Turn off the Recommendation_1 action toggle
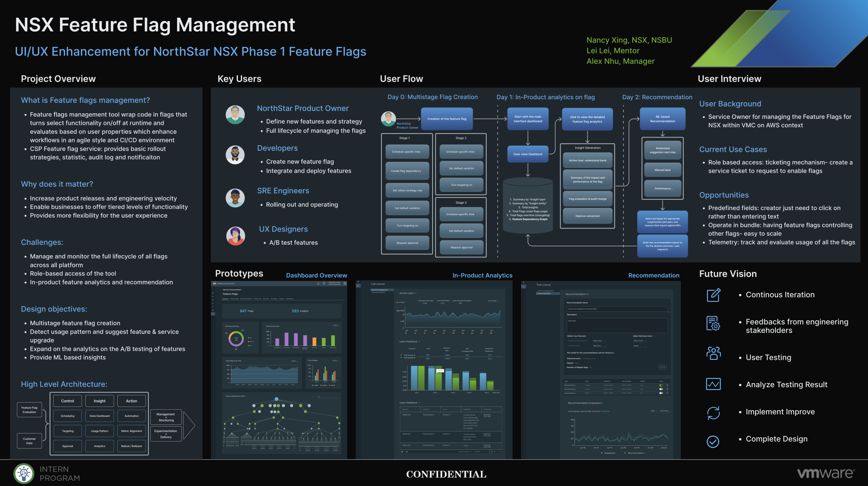The width and height of the screenshot is (868, 486). point(661,385)
